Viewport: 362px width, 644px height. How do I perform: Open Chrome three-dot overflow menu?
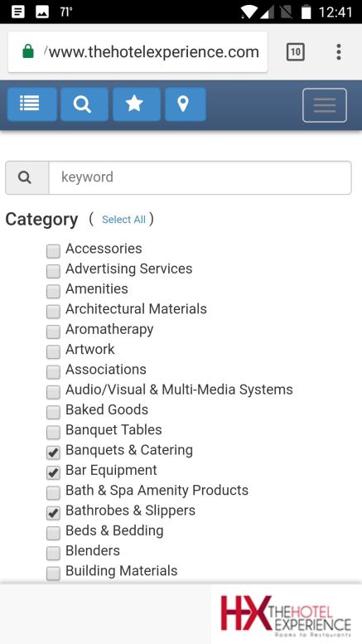point(339,52)
